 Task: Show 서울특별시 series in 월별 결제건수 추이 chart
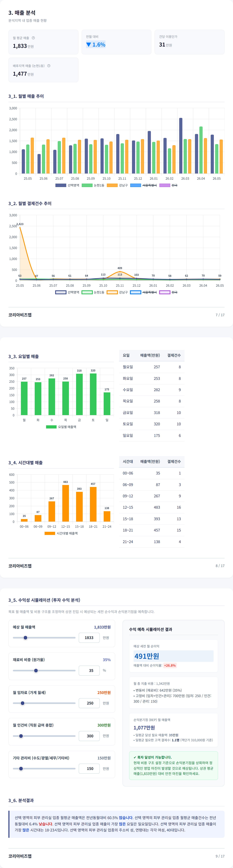[143, 292]
